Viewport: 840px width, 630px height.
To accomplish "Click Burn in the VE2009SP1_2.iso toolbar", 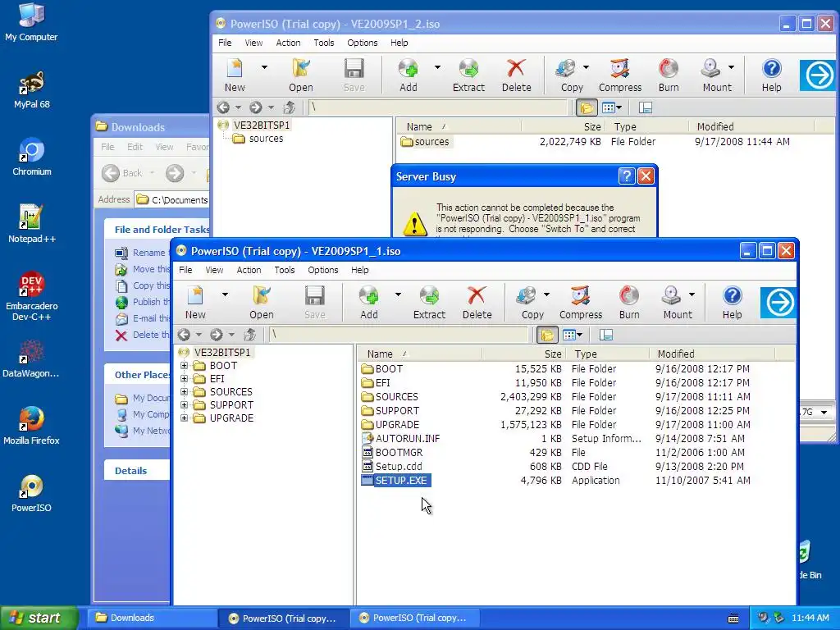I will (x=669, y=75).
